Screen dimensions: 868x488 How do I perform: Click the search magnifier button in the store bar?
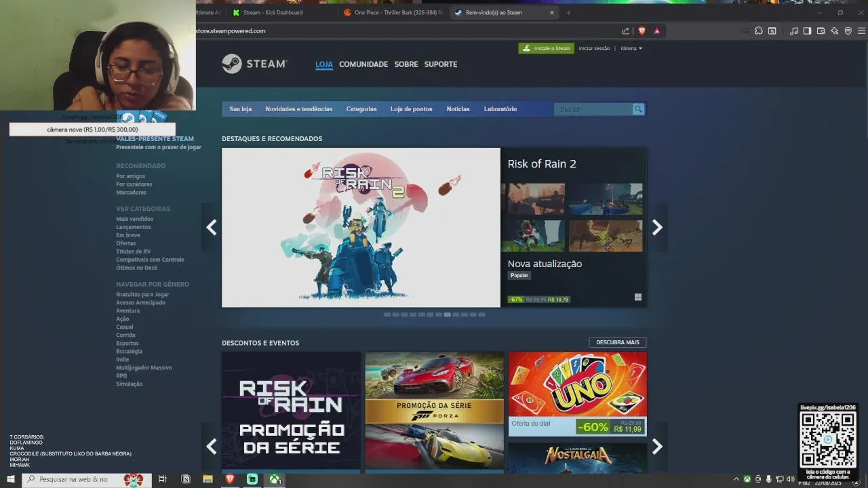(x=638, y=109)
